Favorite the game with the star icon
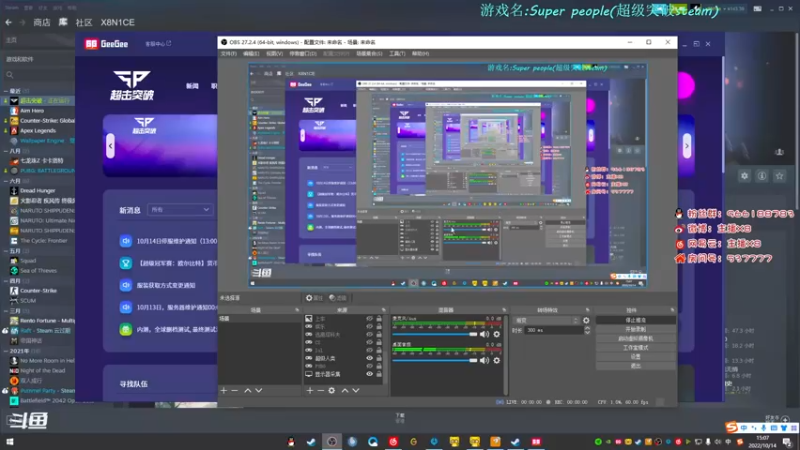The height and width of the screenshot is (450, 800). [779, 176]
